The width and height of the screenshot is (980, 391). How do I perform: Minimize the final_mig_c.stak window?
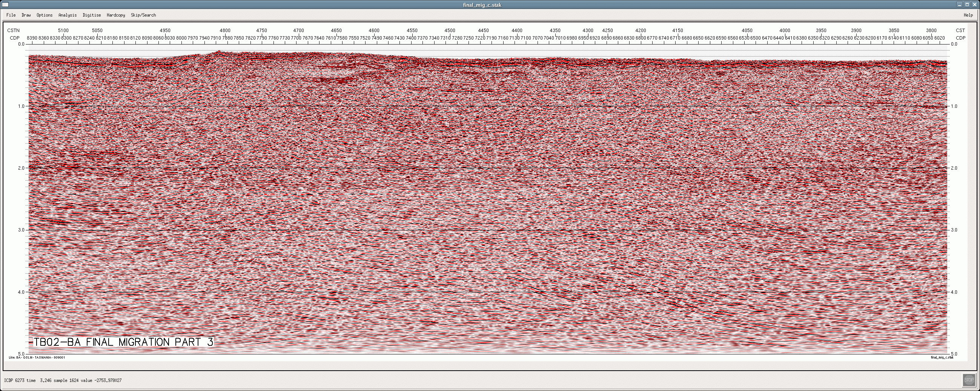coord(960,5)
